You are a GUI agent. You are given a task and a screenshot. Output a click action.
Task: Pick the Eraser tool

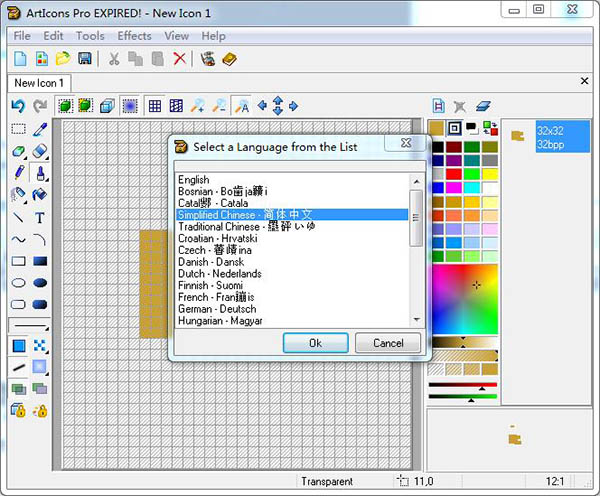40,151
